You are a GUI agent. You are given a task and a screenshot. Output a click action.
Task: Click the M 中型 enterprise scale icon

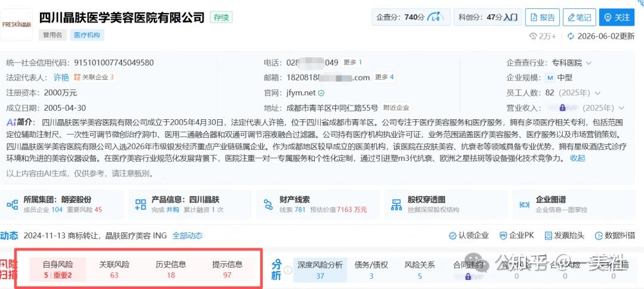coord(550,77)
